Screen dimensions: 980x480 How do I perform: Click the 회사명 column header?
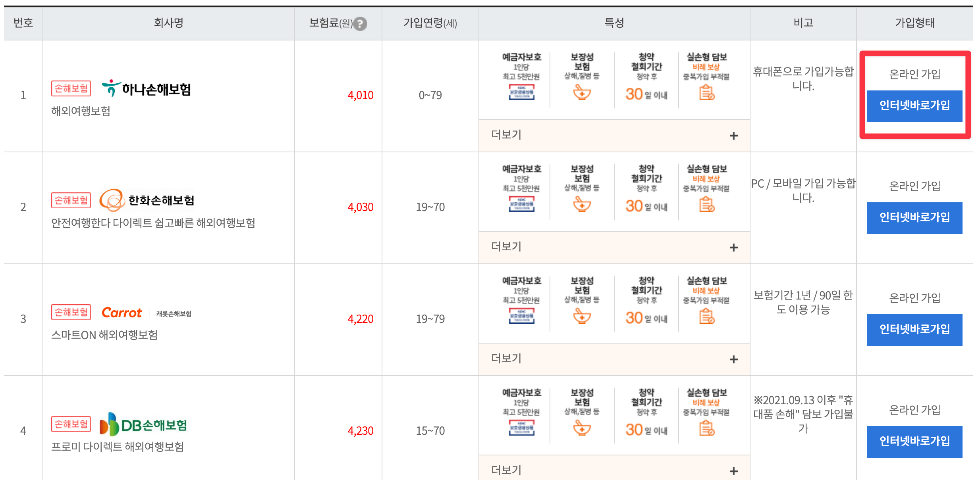pyautogui.click(x=169, y=23)
